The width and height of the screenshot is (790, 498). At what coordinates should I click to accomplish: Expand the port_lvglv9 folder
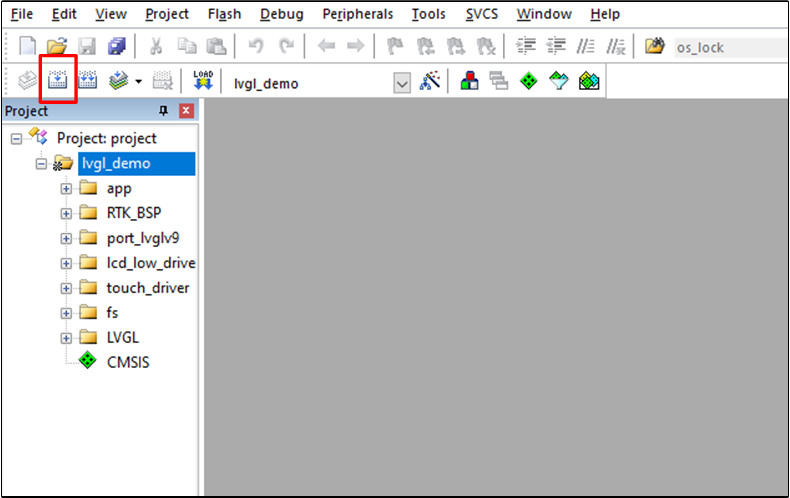[x=66, y=238]
